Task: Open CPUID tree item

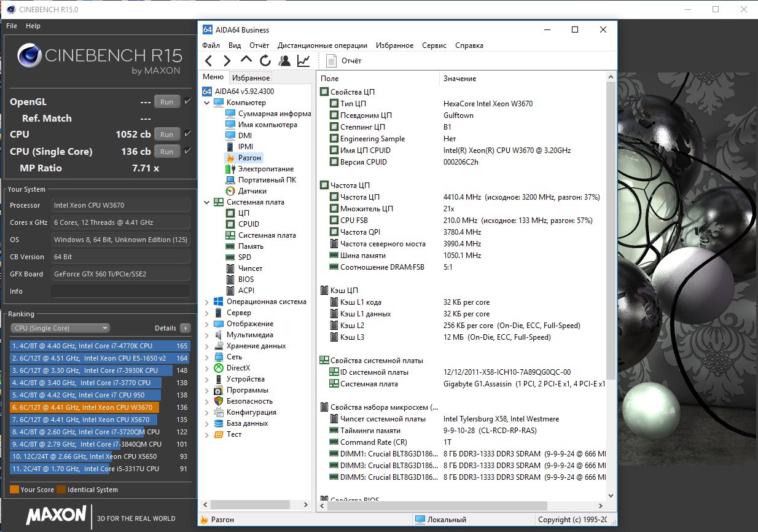Action: click(243, 224)
